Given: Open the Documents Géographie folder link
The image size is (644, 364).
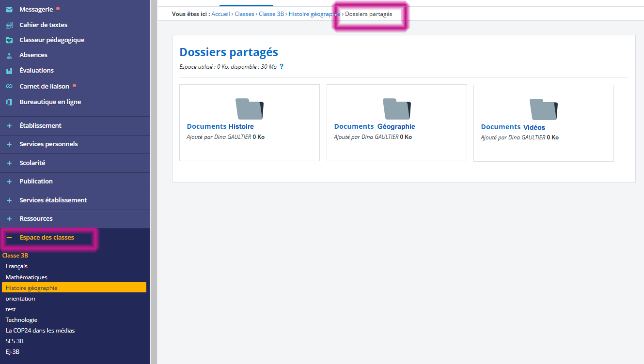Looking at the screenshot, I should point(374,127).
